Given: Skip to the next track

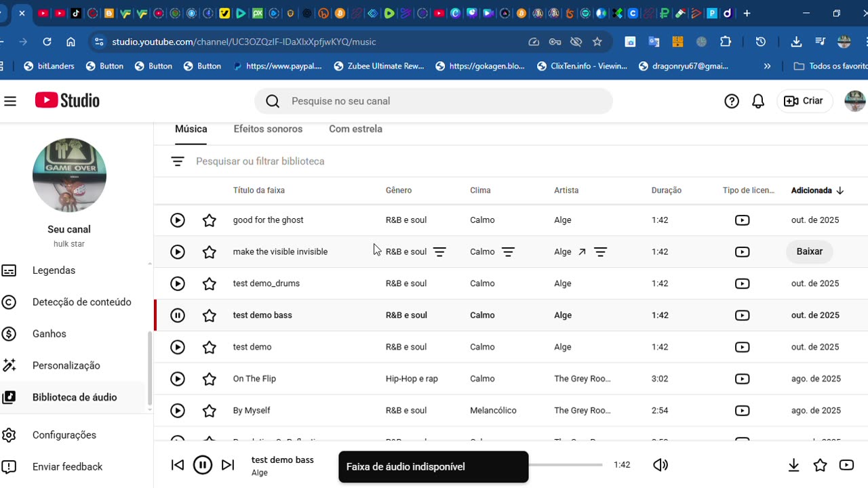Looking at the screenshot, I should point(228,465).
